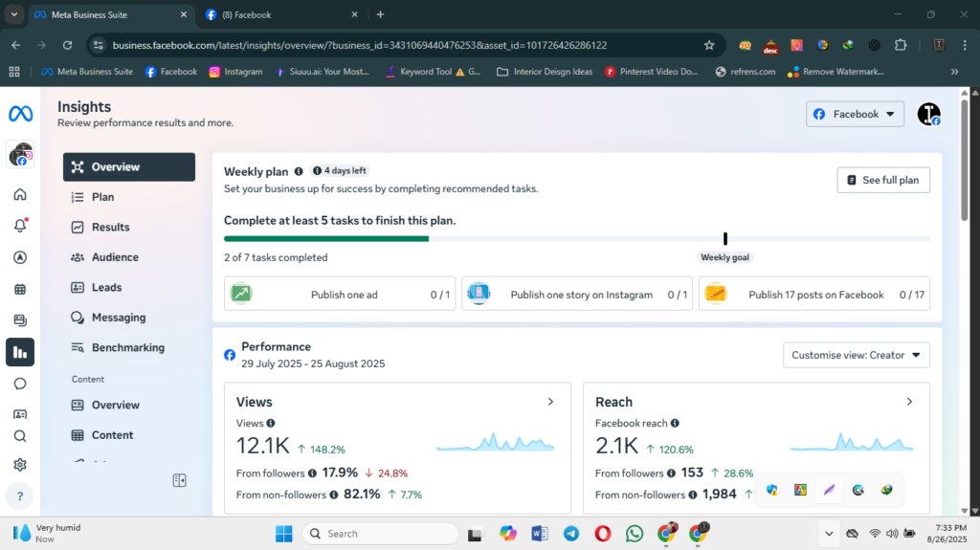Open weather widget Very humid
The image size is (980, 550).
[x=48, y=533]
